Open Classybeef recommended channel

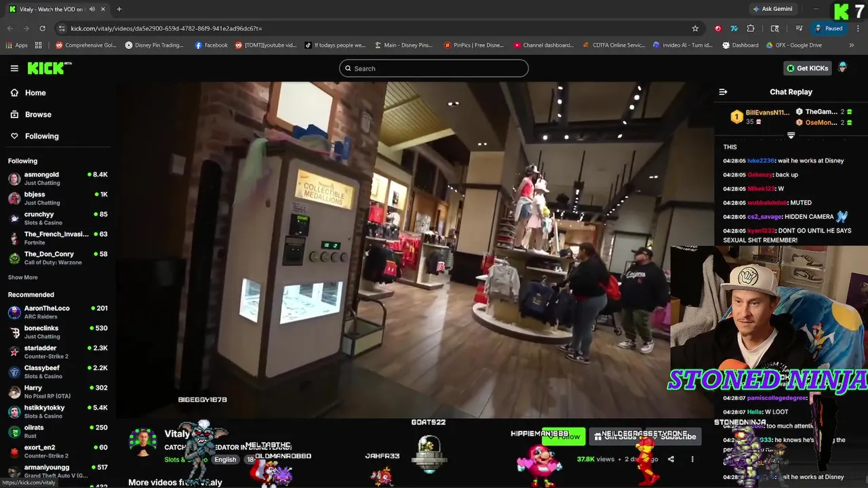point(58,372)
